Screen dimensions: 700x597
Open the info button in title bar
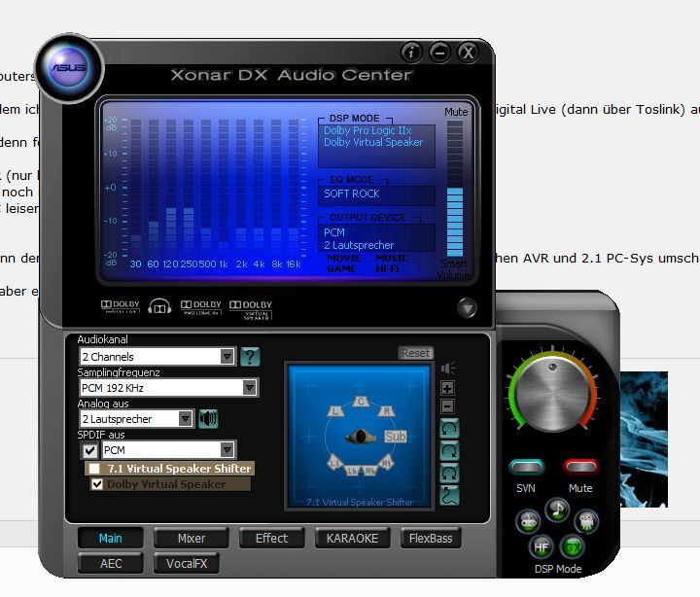point(411,53)
